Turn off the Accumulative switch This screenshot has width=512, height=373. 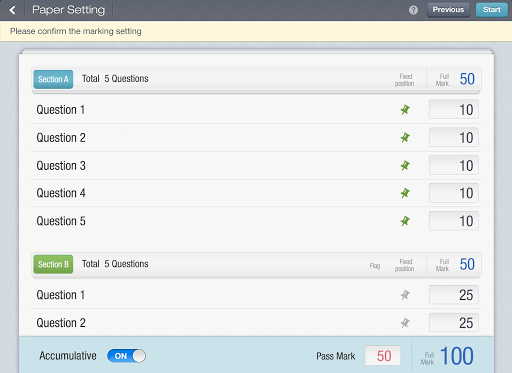pyautogui.click(x=126, y=356)
